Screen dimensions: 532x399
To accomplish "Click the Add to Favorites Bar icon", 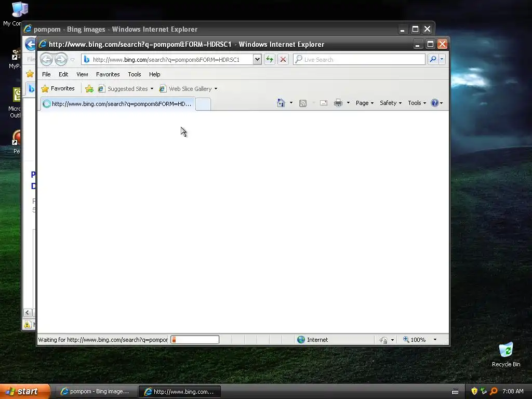I will (x=89, y=89).
